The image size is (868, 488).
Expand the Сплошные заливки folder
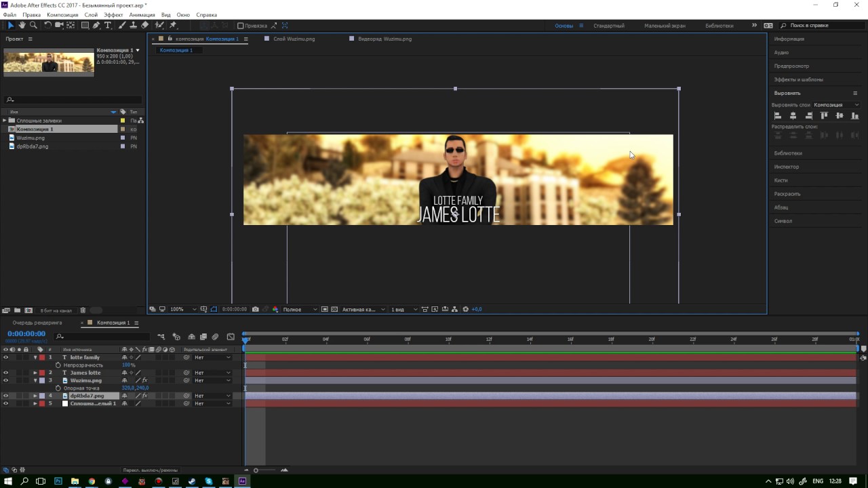pos(4,121)
